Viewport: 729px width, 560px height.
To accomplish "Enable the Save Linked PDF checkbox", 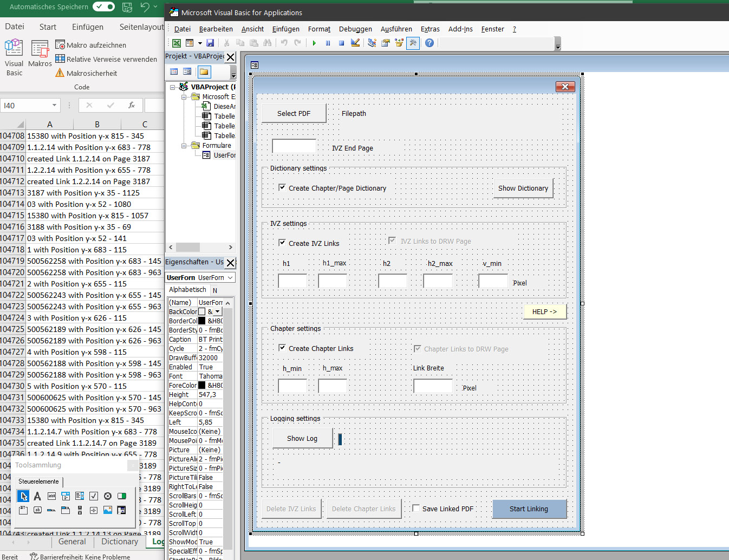I will point(416,508).
